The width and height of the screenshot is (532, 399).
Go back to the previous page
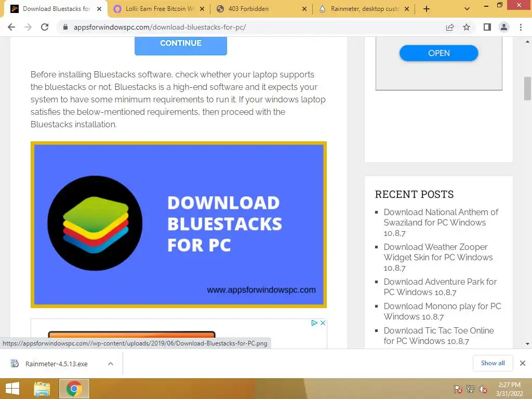pos(11,27)
